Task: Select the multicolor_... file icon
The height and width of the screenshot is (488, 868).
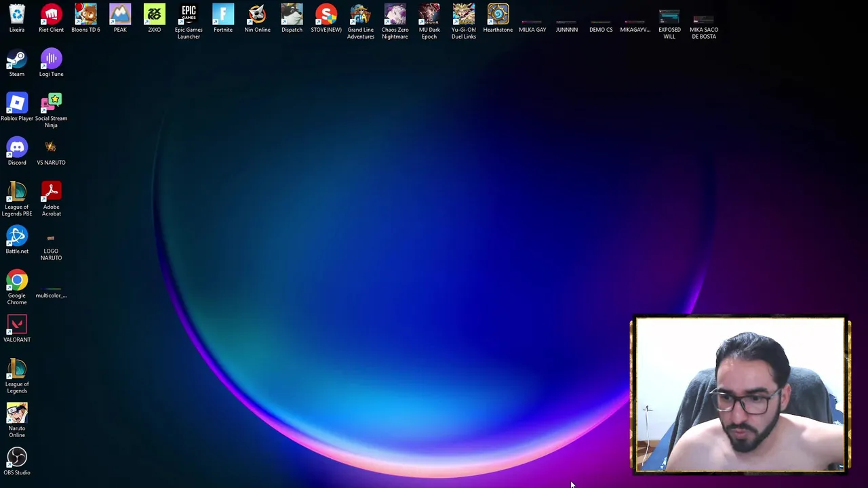Action: (51, 292)
